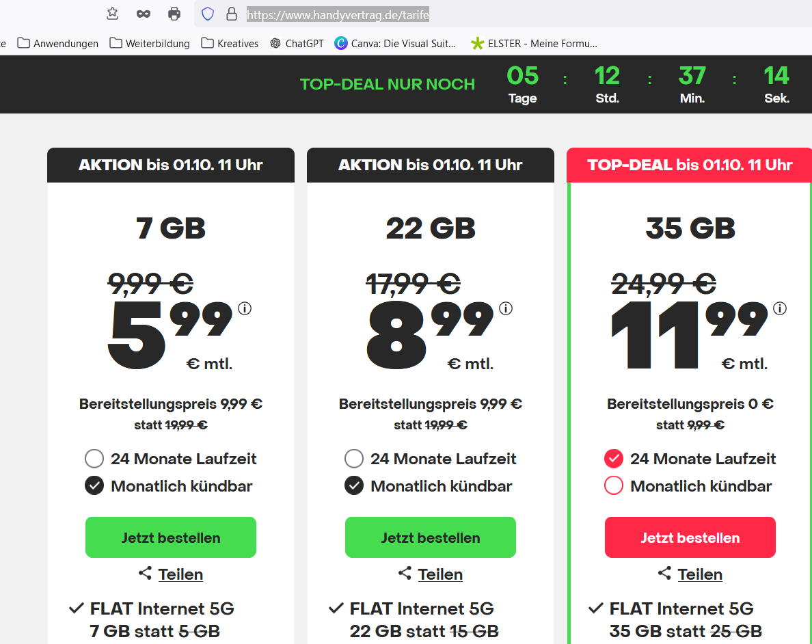Open the Anwendungen bookmarks folder
The height and width of the screenshot is (644, 812).
(x=58, y=44)
